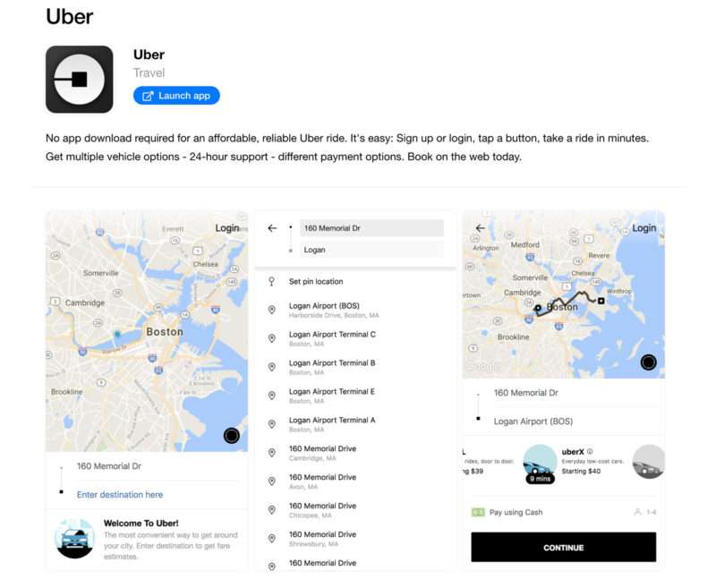Click the back arrow beside 160 Memorial Dr field
The height and width of the screenshot is (588, 716).
[273, 228]
